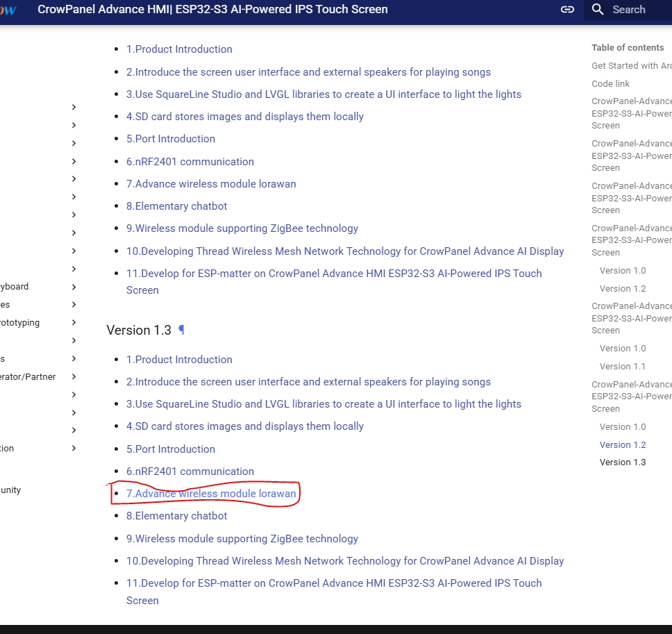
Task: Open "2.Introduce the screen user interface" under Version 1.3
Action: 308,382
